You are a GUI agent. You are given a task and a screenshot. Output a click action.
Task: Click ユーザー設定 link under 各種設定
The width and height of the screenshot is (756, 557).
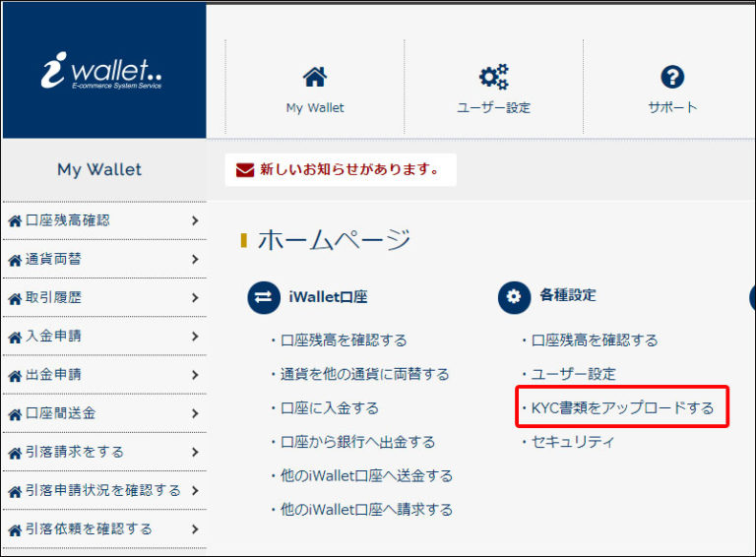tap(573, 374)
